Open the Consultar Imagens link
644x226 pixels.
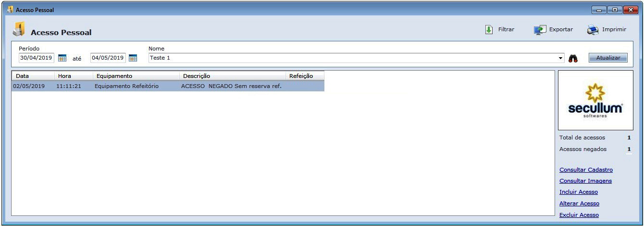click(585, 181)
